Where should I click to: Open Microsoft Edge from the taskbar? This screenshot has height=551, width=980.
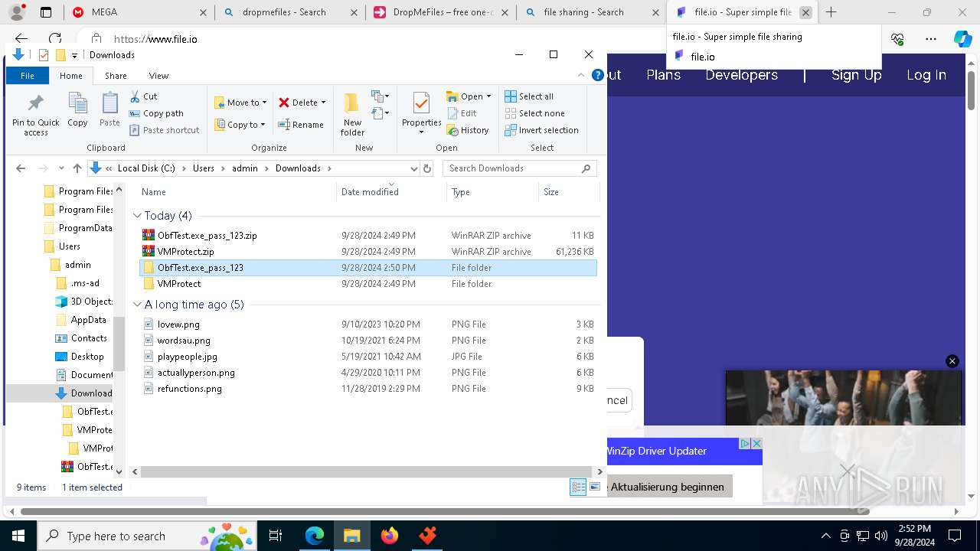click(315, 536)
